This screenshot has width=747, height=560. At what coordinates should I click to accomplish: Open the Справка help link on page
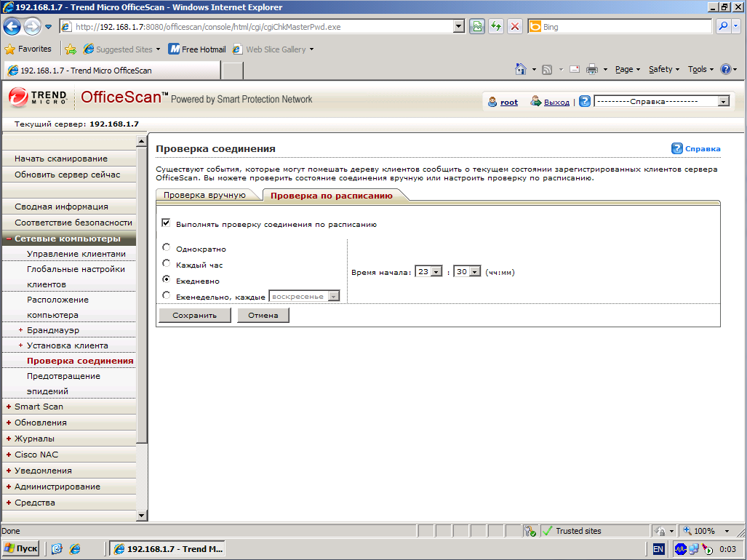[702, 148]
